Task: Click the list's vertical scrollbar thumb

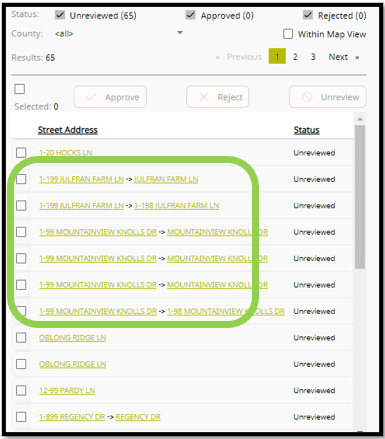Action: [360, 197]
